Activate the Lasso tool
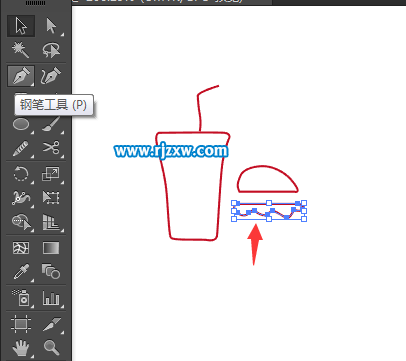Image resolution: width=406 pixels, height=361 pixels. [51, 50]
